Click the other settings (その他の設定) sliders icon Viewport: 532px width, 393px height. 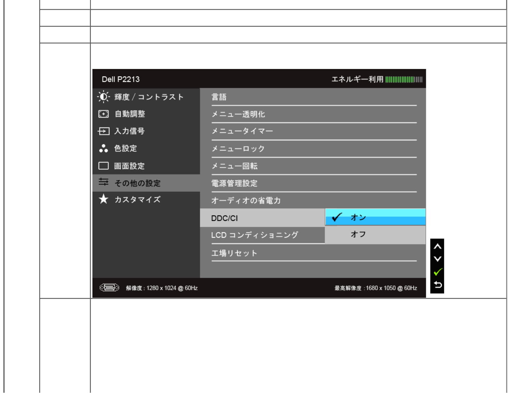point(103,182)
